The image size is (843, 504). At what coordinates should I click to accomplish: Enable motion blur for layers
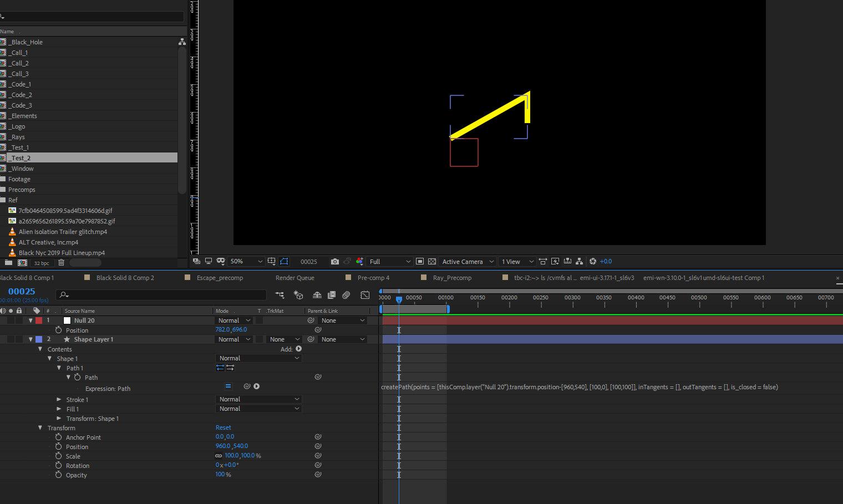(x=346, y=295)
